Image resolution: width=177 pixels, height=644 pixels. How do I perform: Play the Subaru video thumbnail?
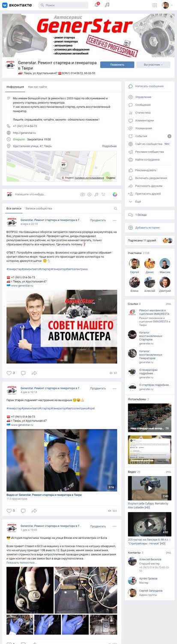coord(150,488)
